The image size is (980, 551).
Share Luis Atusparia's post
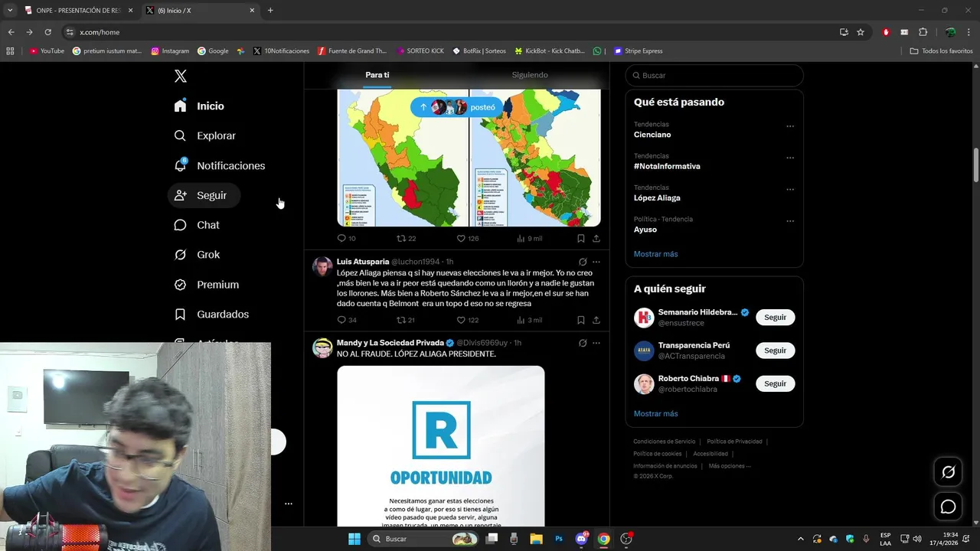596,320
